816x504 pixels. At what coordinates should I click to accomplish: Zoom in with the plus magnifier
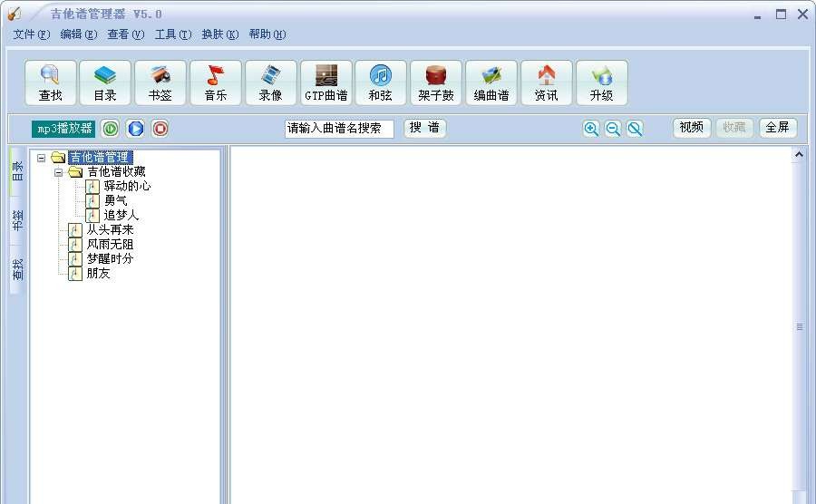[591, 129]
